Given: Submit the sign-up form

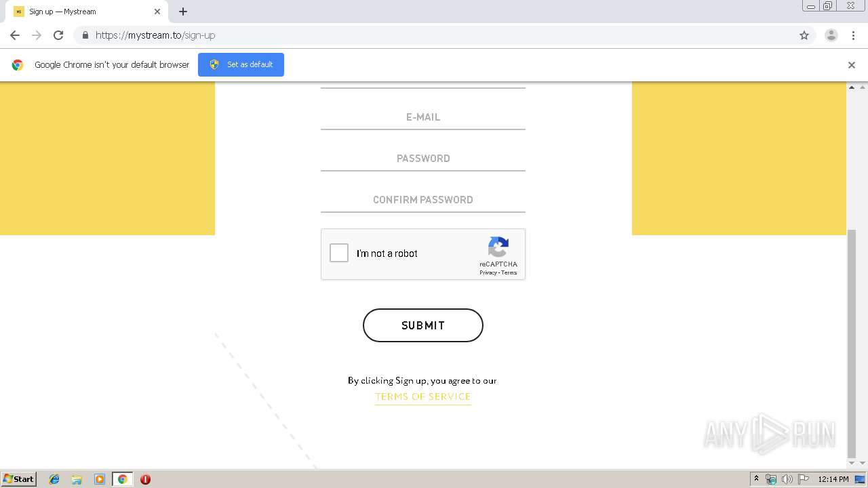Looking at the screenshot, I should tap(423, 325).
